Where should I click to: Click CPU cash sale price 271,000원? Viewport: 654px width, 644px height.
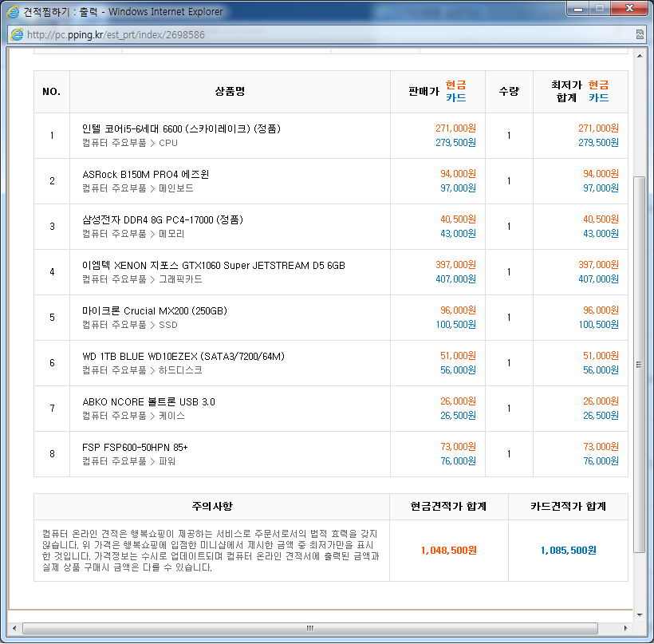click(x=455, y=128)
